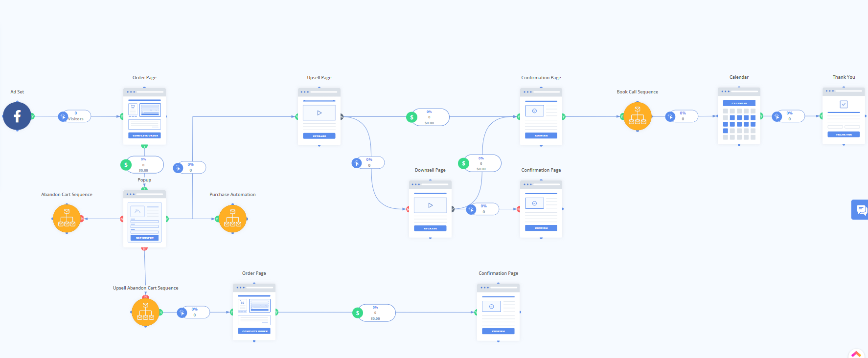Click the Facebook Ad Set icon
The image size is (868, 358).
click(x=17, y=116)
